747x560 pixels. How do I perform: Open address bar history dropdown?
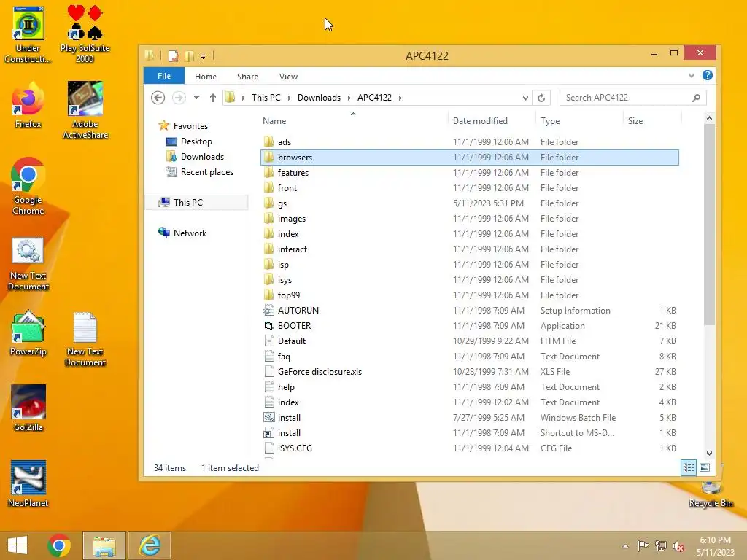pos(525,98)
